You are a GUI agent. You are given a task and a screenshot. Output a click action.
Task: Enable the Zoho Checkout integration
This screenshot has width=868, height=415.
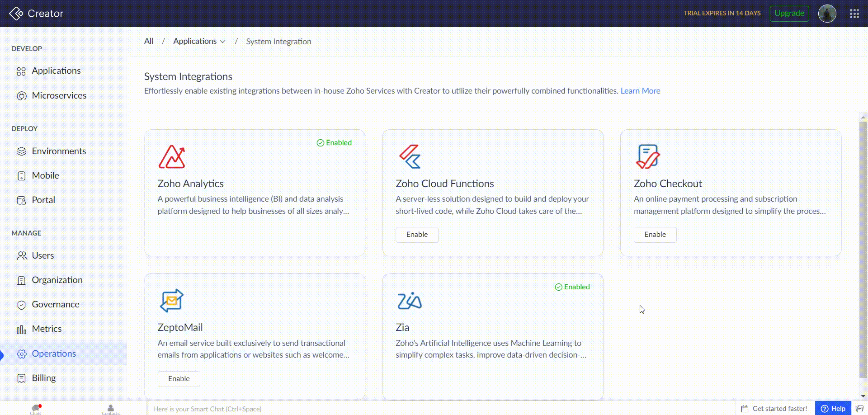(655, 235)
